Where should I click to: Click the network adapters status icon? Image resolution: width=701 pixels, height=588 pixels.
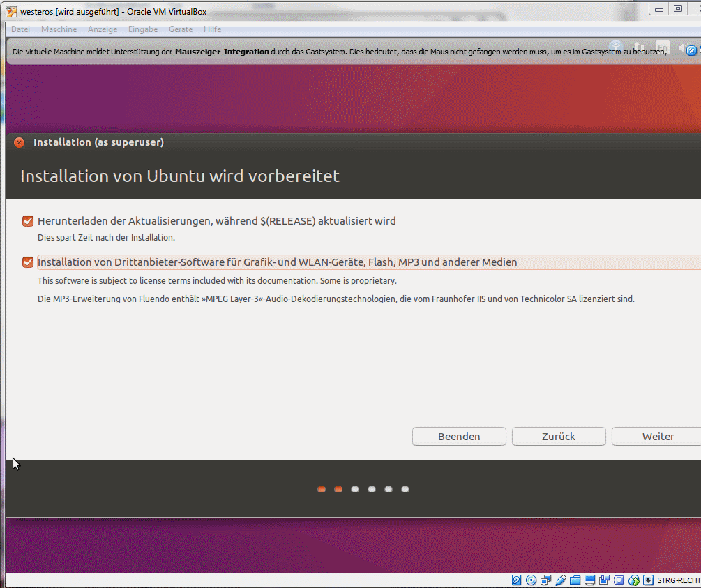(546, 580)
